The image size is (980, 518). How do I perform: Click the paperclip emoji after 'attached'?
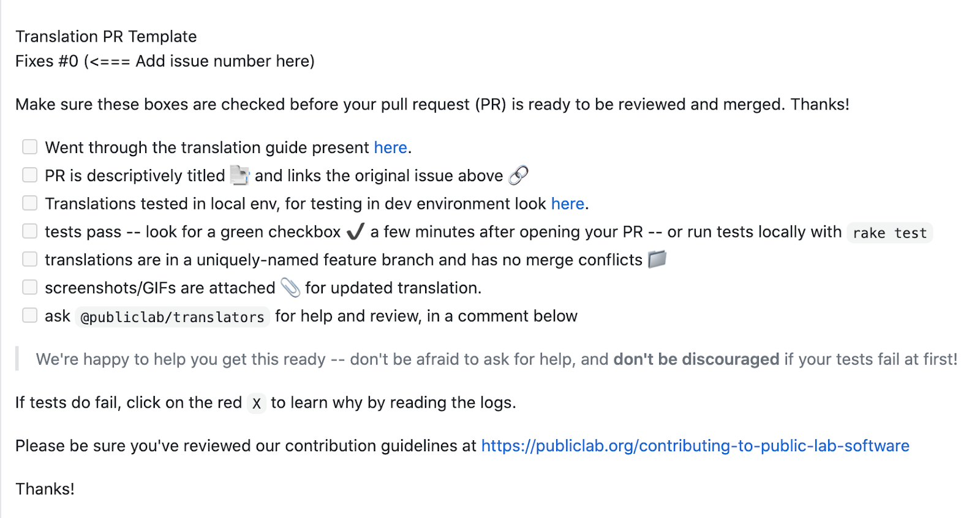[290, 288]
